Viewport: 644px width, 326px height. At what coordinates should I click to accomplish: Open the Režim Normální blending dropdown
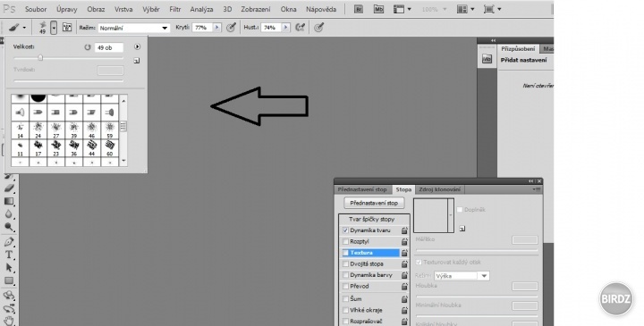tap(134, 28)
